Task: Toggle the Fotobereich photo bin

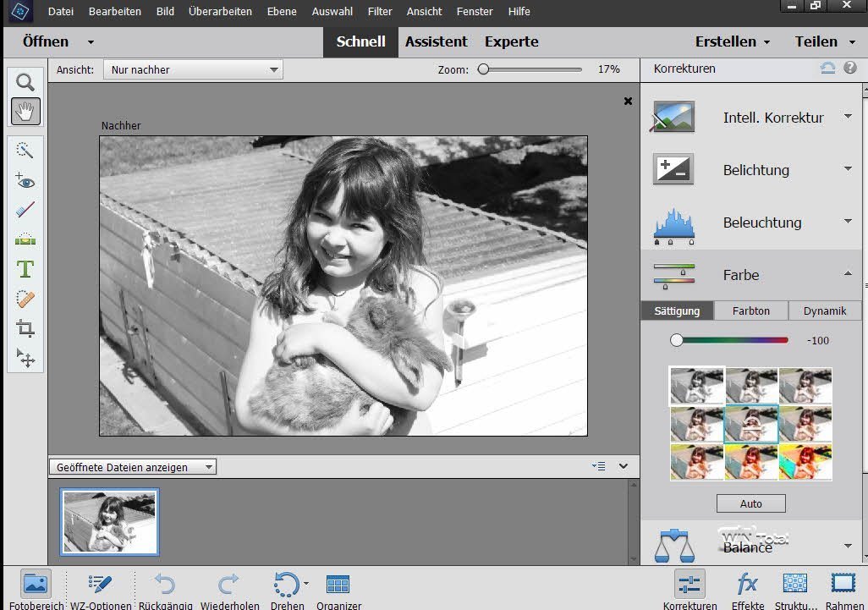Action: coord(35,585)
